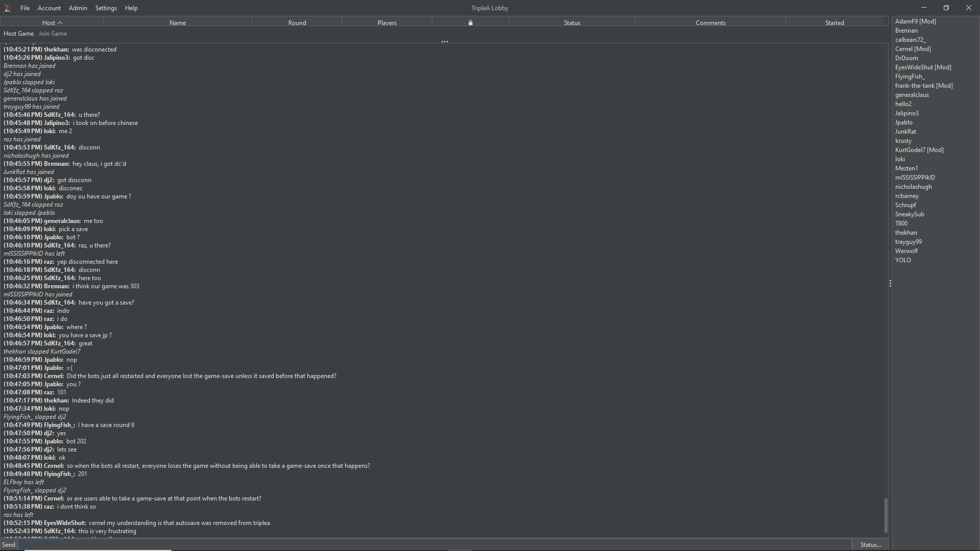Image resolution: width=980 pixels, height=551 pixels.
Task: Sort the game list by Name
Action: coord(178,22)
